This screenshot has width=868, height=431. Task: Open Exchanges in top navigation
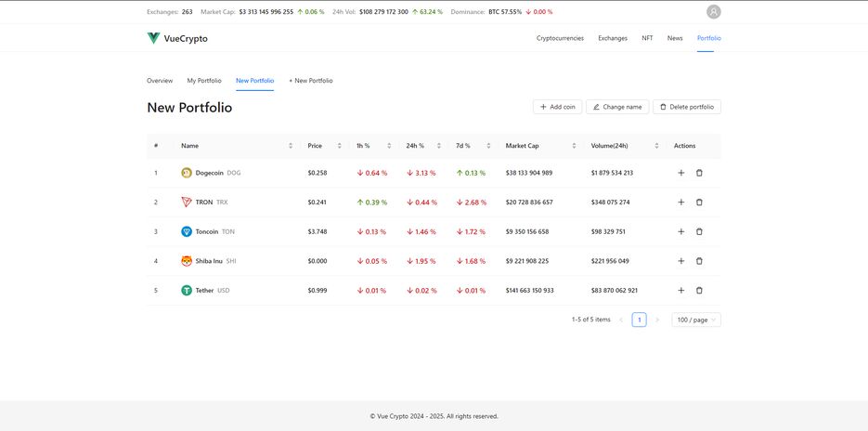613,38
